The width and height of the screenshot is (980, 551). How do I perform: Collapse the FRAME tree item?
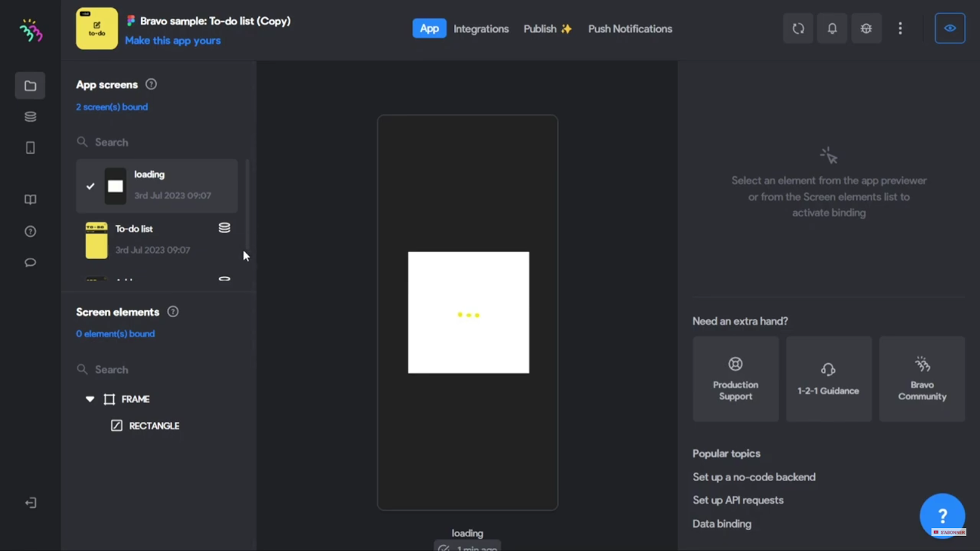point(89,399)
